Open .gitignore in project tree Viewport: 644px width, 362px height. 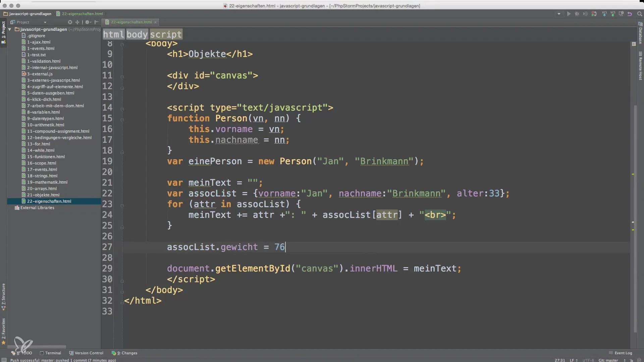[33, 36]
